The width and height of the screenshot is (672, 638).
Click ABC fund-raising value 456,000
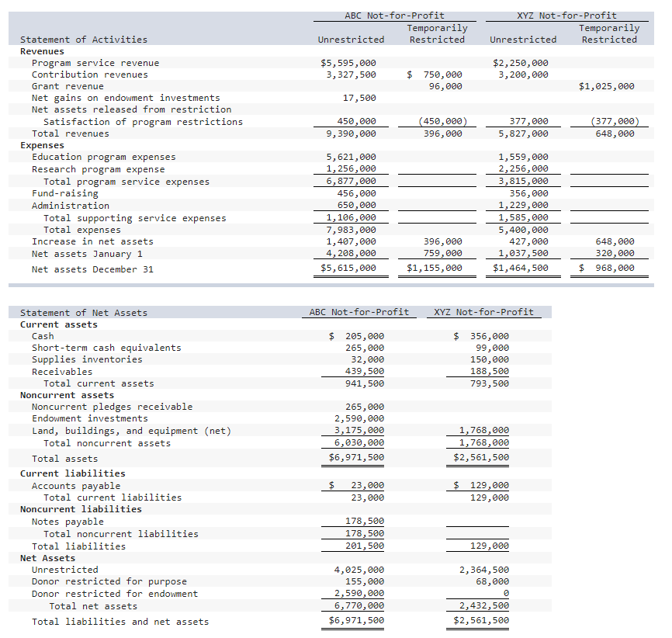click(x=357, y=193)
